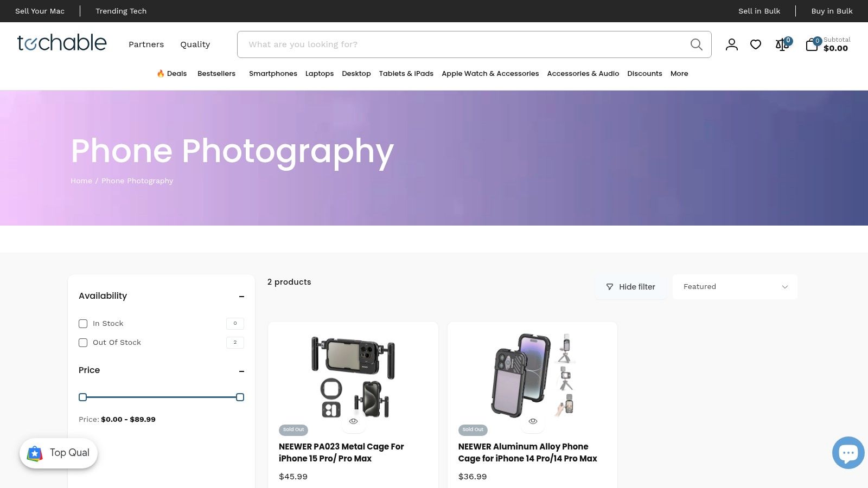Open the More menu
The image size is (868, 488).
pos(679,74)
